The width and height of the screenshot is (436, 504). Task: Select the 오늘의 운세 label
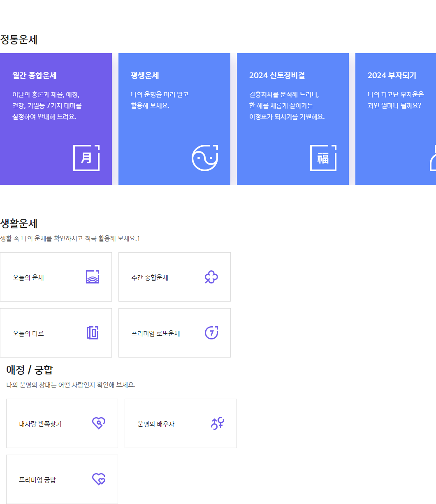(x=28, y=278)
